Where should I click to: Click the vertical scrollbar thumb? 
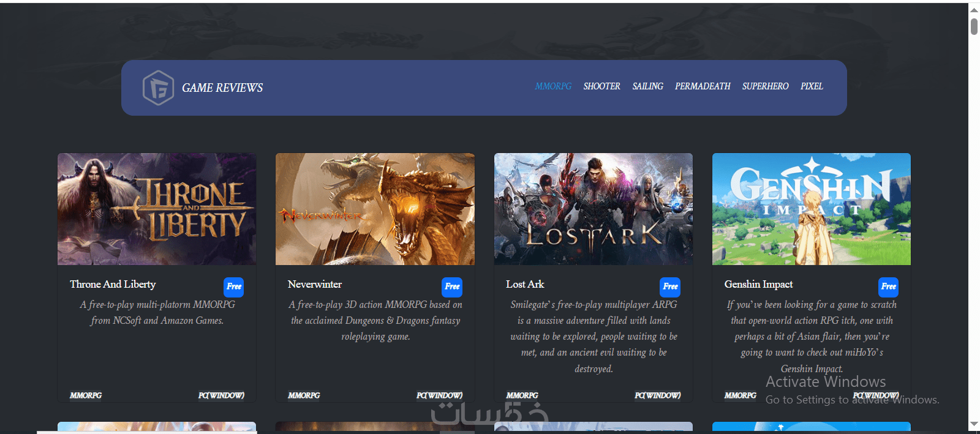pos(974,26)
